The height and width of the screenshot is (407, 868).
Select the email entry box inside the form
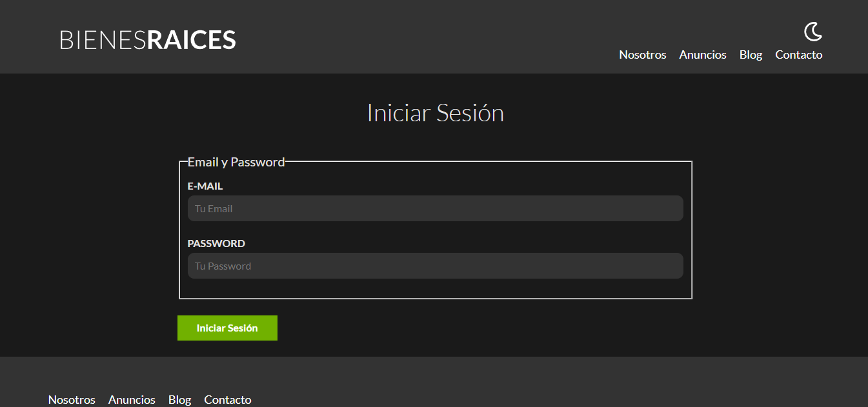[435, 208]
